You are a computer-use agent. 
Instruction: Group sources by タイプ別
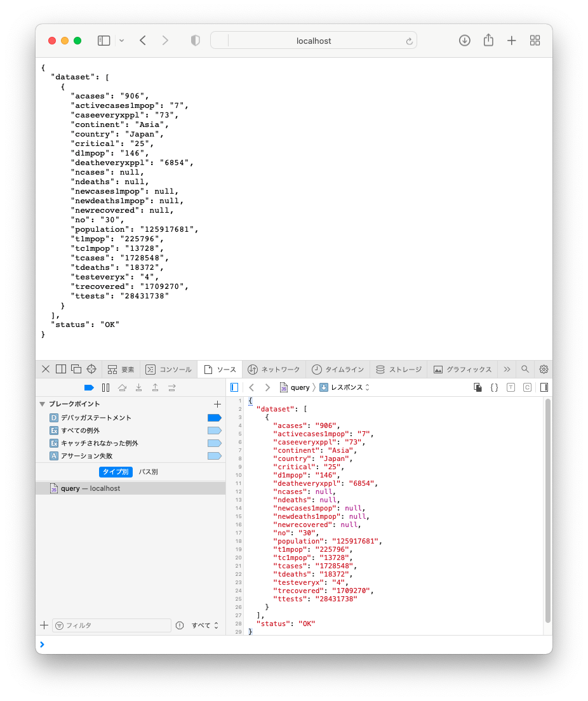(x=116, y=472)
